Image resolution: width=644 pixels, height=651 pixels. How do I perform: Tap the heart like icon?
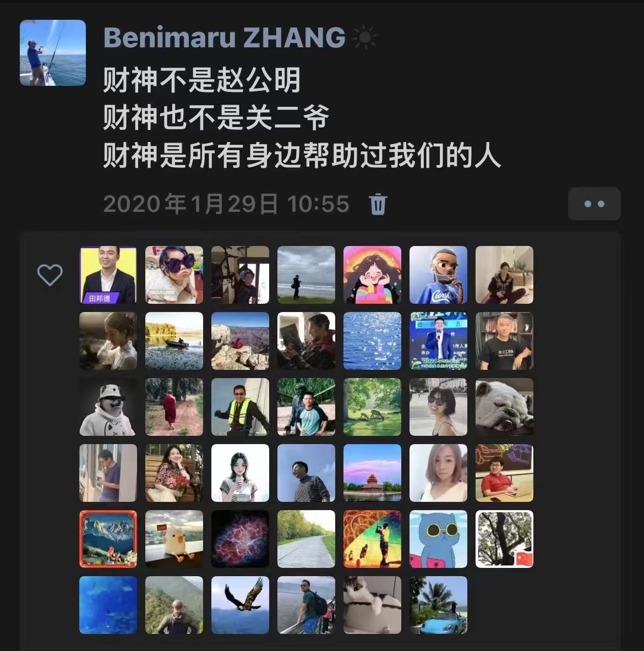pyautogui.click(x=50, y=275)
